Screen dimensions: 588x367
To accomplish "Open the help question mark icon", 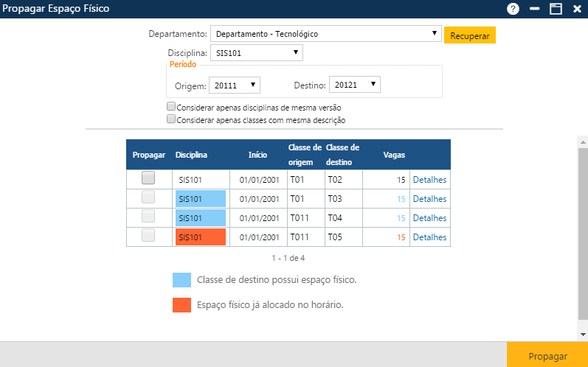I will (513, 9).
